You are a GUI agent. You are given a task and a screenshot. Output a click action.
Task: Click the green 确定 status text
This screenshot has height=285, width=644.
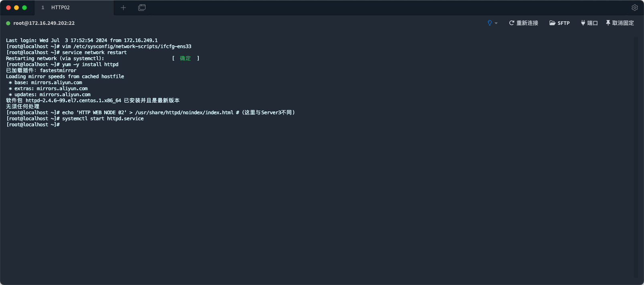tap(185, 59)
